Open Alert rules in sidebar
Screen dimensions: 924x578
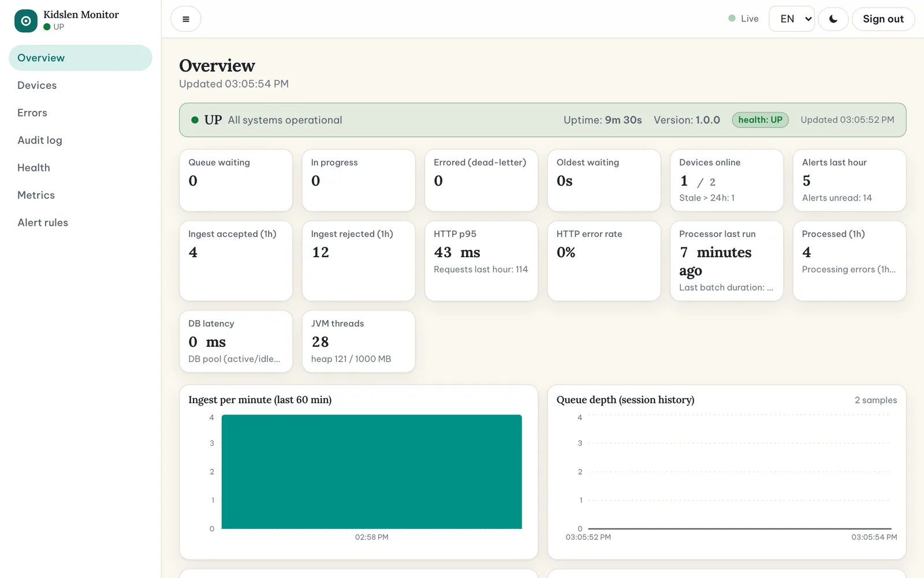(80, 223)
